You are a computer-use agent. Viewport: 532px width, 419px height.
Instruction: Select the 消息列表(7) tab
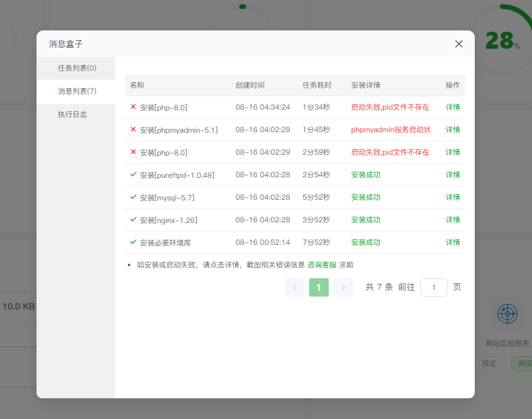76,91
